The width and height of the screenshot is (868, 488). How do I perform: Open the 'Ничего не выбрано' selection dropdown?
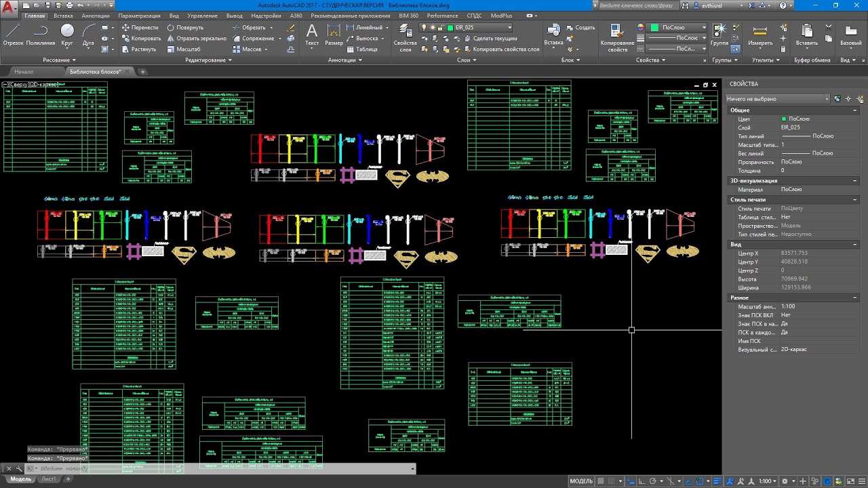click(778, 99)
